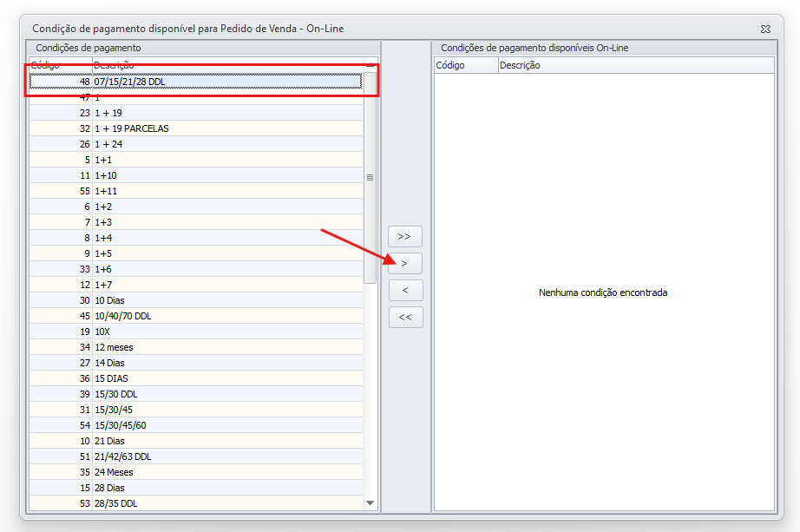Click the move selected left (<) button

click(404, 290)
